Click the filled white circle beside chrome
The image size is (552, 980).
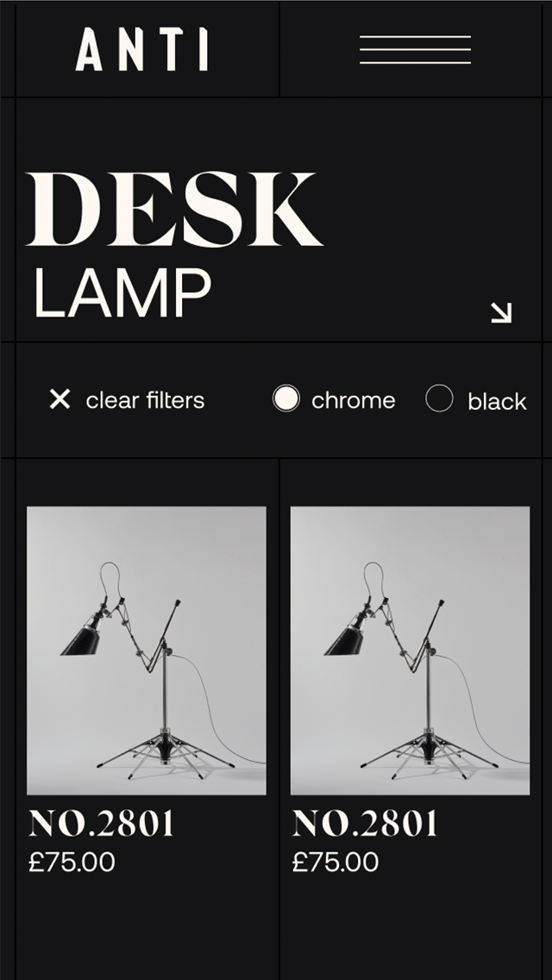286,399
